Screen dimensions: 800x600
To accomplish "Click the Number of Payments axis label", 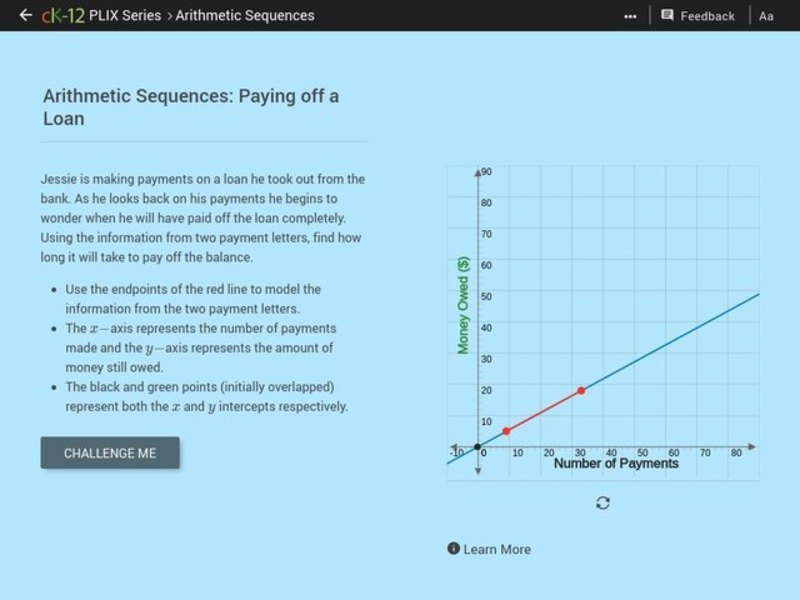I will coord(616,463).
